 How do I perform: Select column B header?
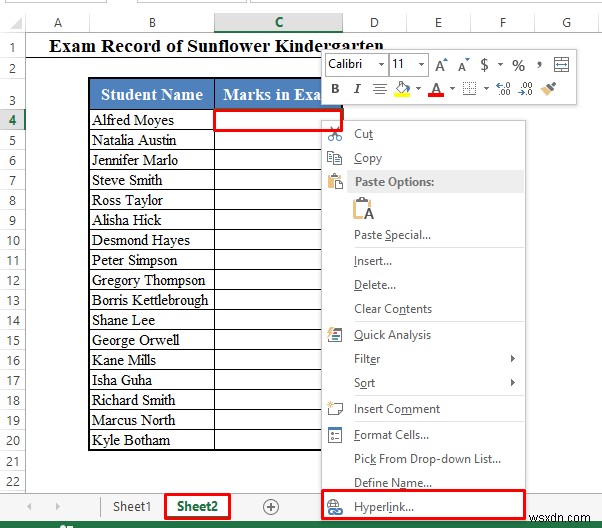click(x=152, y=23)
